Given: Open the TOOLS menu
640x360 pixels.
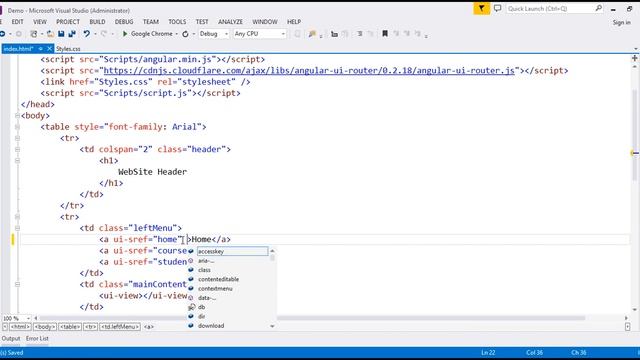Looking at the screenshot, I should pos(177,22).
